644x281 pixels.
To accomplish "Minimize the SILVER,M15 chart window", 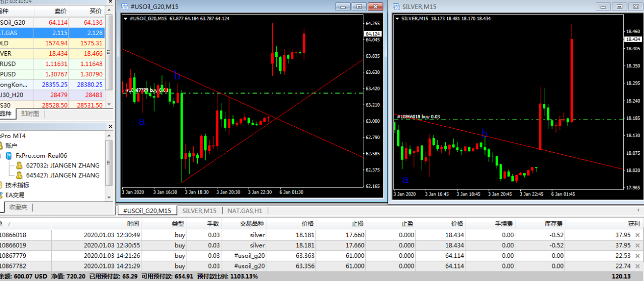I will point(603,7).
